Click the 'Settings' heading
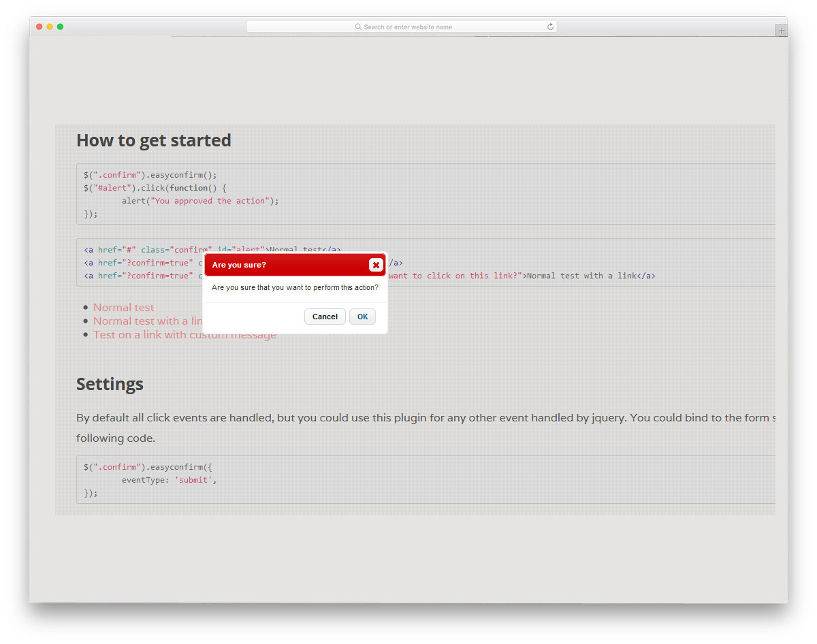The width and height of the screenshot is (817, 644). [110, 384]
